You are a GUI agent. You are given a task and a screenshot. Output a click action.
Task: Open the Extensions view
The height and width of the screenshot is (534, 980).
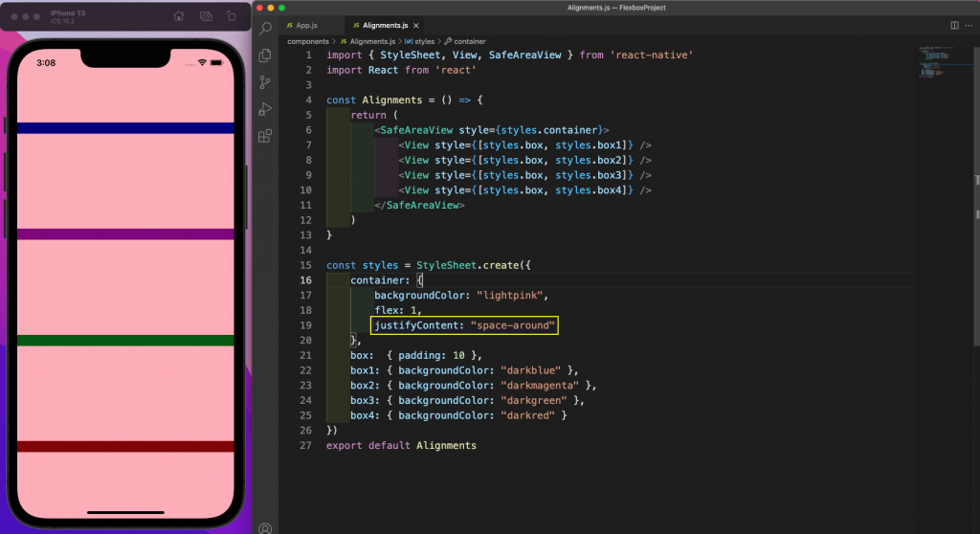coord(265,136)
